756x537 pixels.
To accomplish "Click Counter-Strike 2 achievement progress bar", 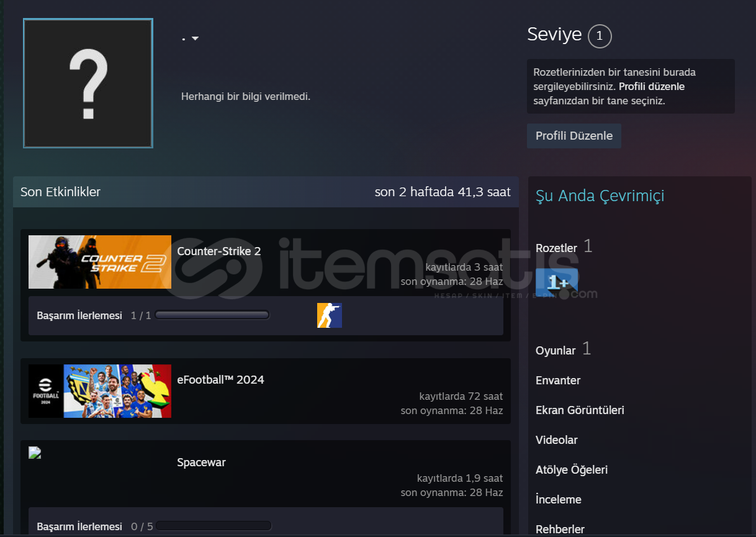I will tap(212, 315).
